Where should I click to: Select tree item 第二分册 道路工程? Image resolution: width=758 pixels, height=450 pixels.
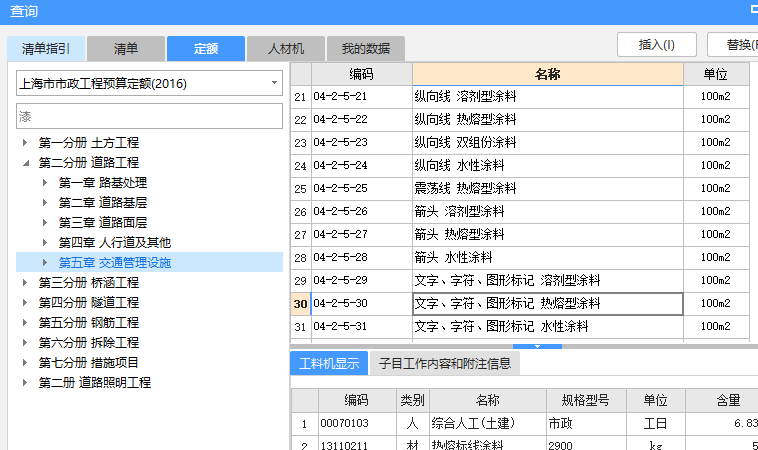88,163
